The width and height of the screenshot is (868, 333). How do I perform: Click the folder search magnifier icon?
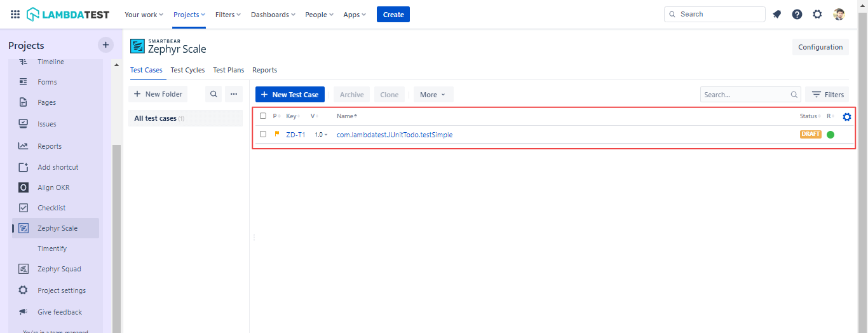214,94
